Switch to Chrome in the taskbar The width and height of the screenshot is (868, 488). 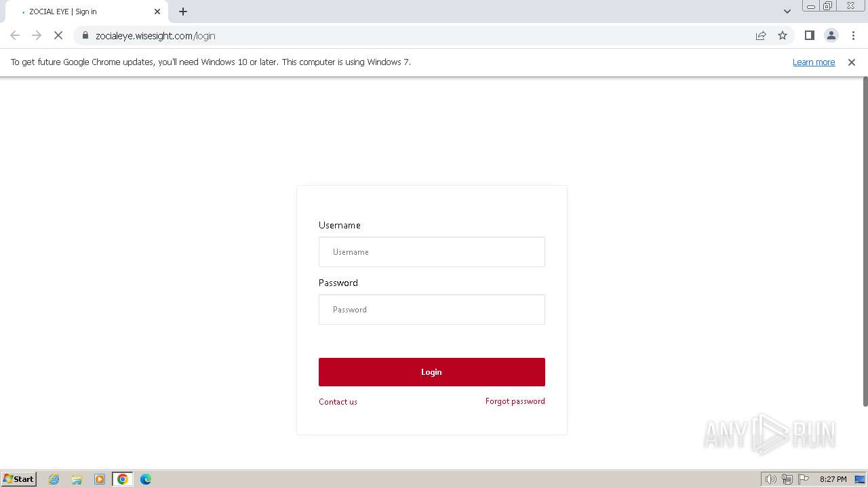coord(123,479)
